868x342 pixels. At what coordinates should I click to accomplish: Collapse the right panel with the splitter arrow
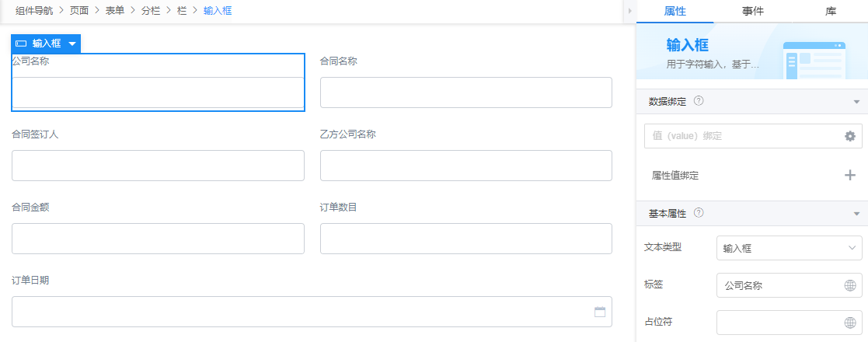coord(630,11)
